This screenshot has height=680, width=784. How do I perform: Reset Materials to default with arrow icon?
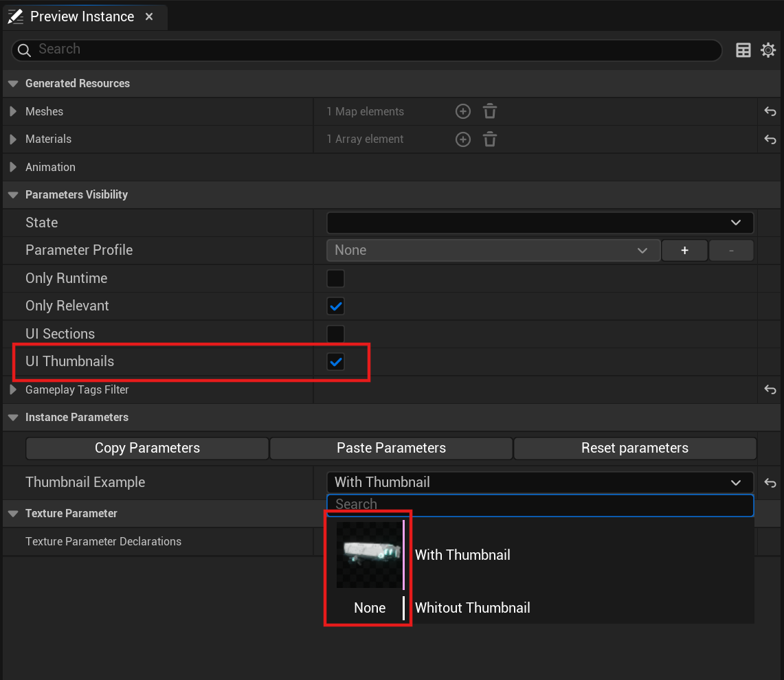[x=770, y=139]
